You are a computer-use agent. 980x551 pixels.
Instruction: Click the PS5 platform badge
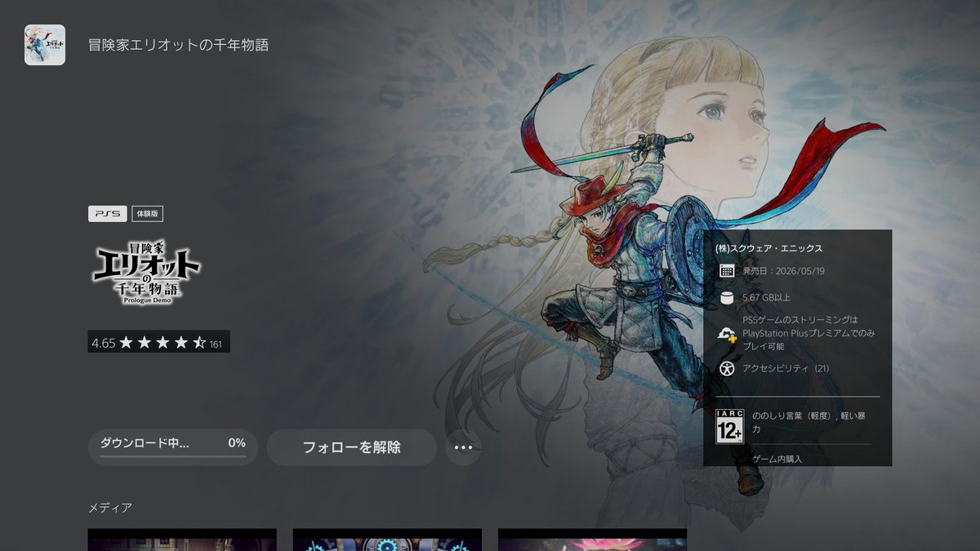pos(107,214)
